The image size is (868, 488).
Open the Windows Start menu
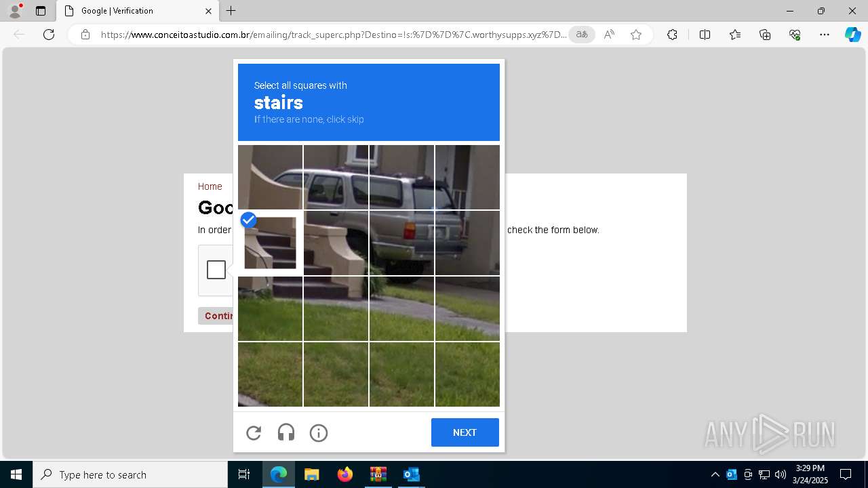click(16, 474)
